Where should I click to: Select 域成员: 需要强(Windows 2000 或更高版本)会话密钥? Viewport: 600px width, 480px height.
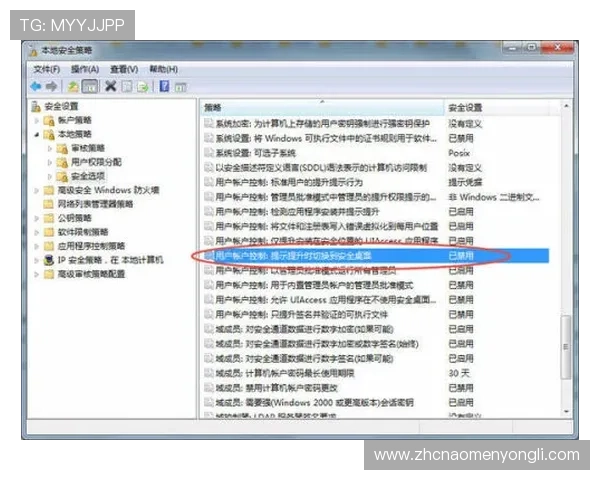coord(376,402)
